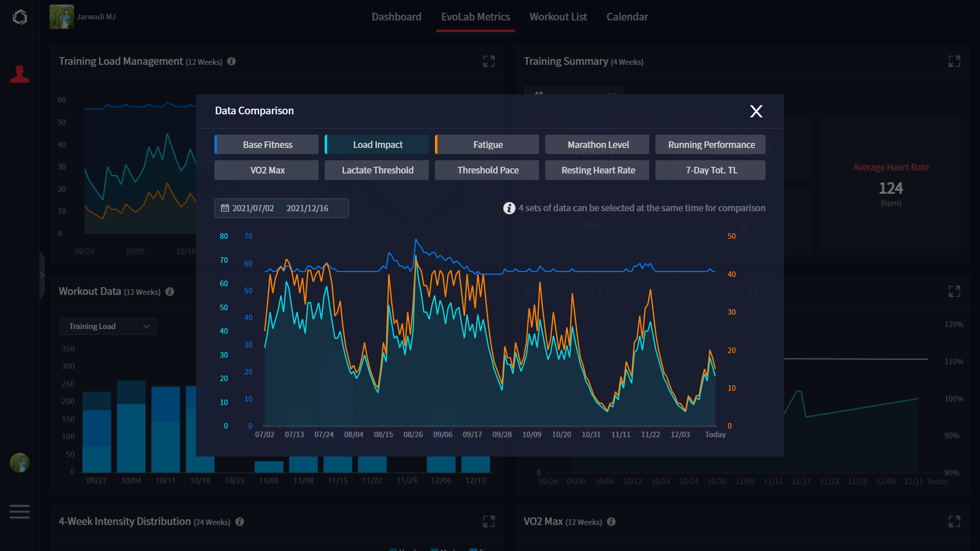Click info icon beside Training Load Management

tap(231, 61)
